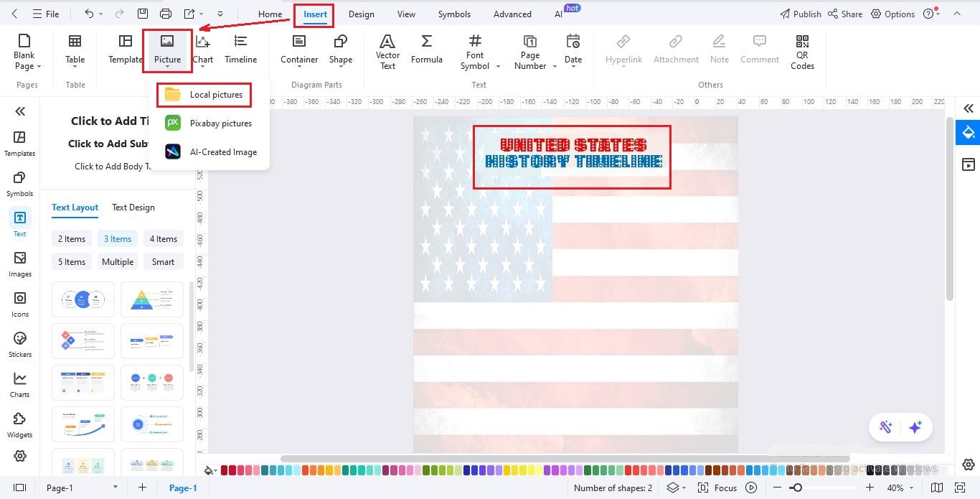This screenshot has height=499, width=980.
Task: Select the 4 Items layout filter
Action: click(164, 239)
